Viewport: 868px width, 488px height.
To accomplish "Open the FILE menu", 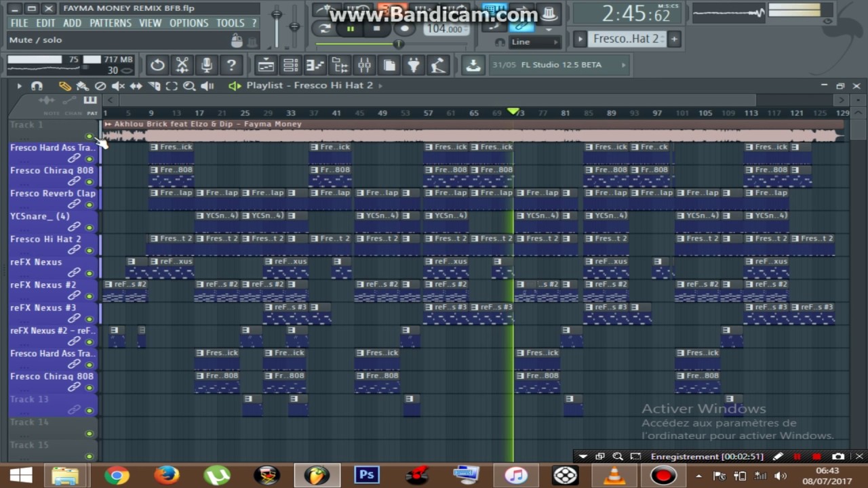I will 20,23.
